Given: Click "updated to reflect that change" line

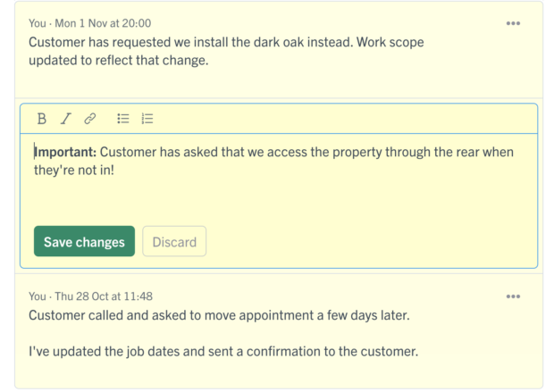Looking at the screenshot, I should click(x=118, y=61).
